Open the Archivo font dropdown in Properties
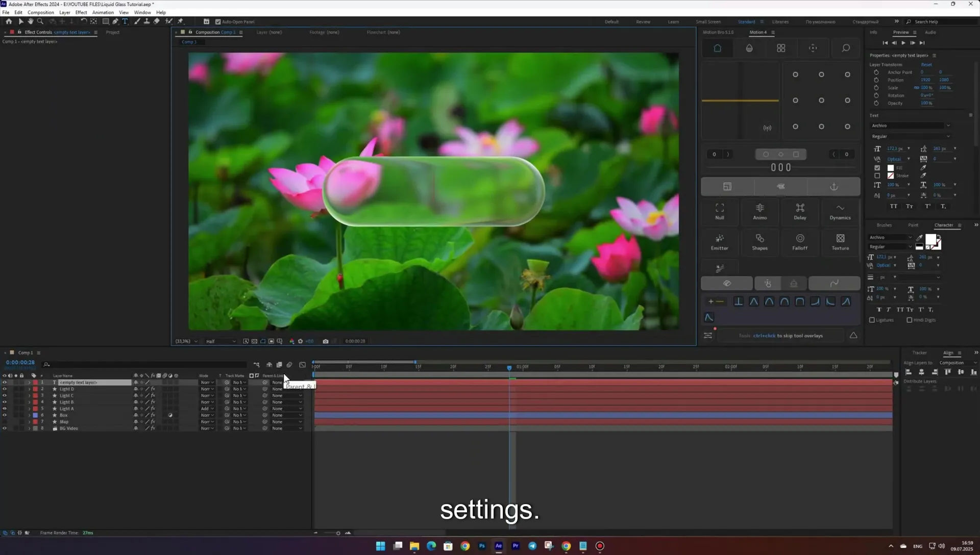980x555 pixels. tap(911, 125)
